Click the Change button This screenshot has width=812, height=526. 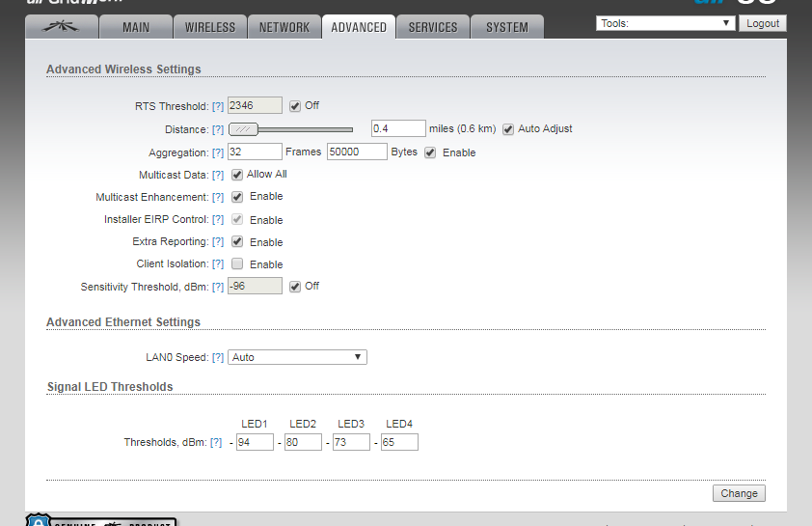tap(739, 493)
